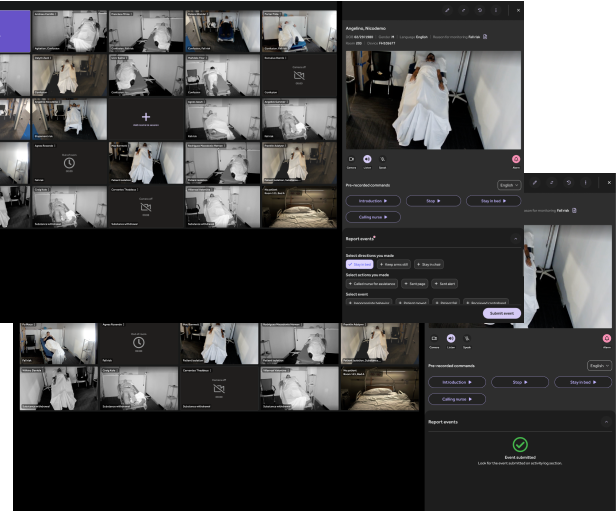Screen dimensions: 616x511
Task: Play the Stay in bed command in the Event submitted panel
Action: [583, 382]
